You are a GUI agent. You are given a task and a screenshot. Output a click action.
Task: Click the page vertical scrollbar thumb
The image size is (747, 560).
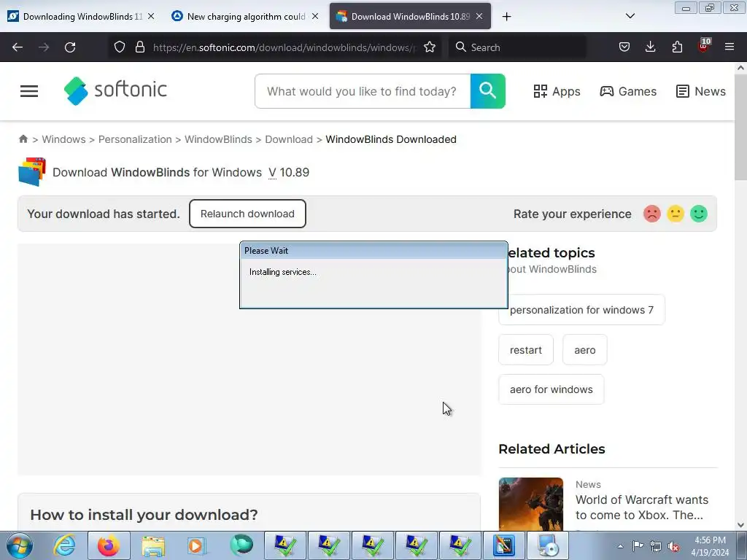click(740, 128)
